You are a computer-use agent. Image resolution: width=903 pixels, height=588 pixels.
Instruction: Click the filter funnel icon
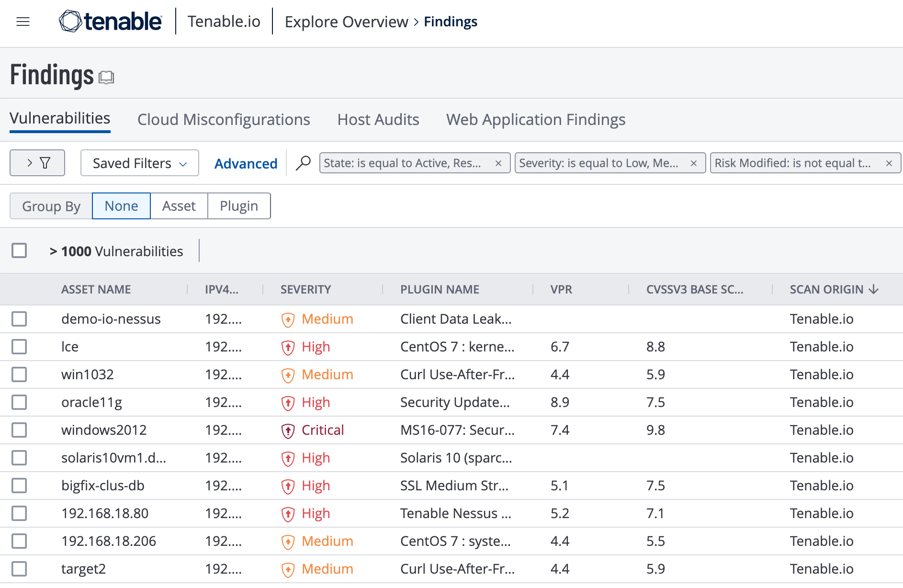pos(45,163)
